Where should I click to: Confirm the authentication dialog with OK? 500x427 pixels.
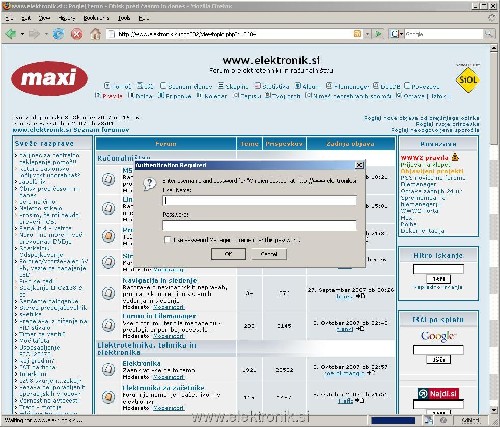[x=228, y=254]
